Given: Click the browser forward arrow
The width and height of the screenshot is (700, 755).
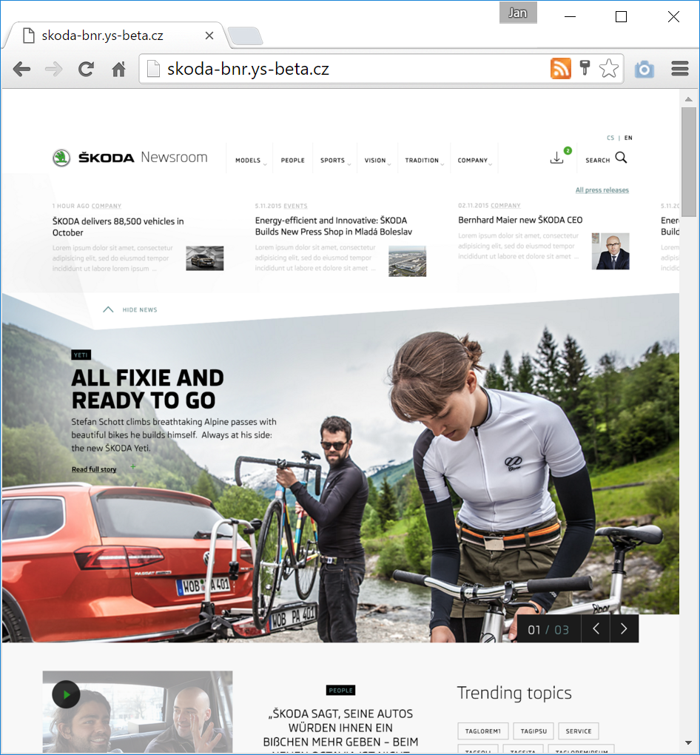Looking at the screenshot, I should 53,70.
